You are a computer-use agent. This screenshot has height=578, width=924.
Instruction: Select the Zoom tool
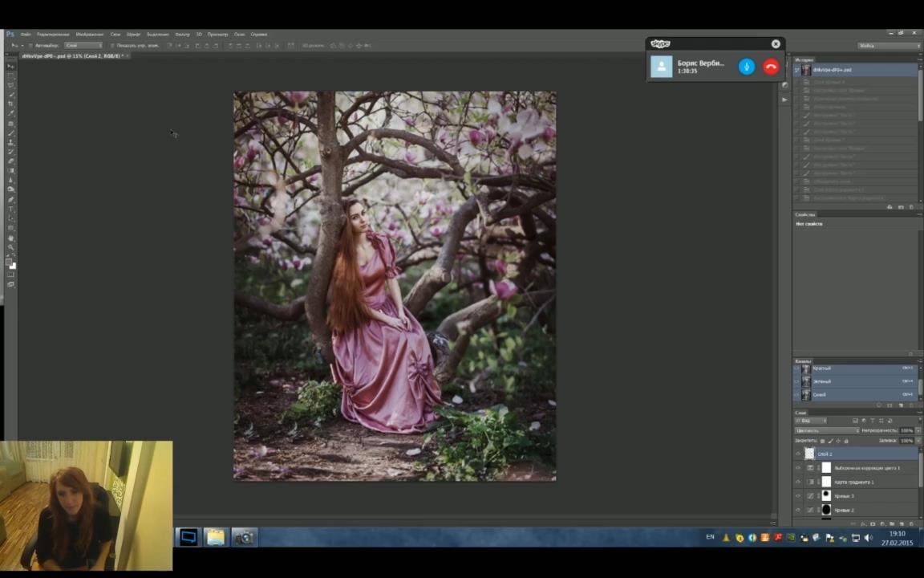pos(10,246)
